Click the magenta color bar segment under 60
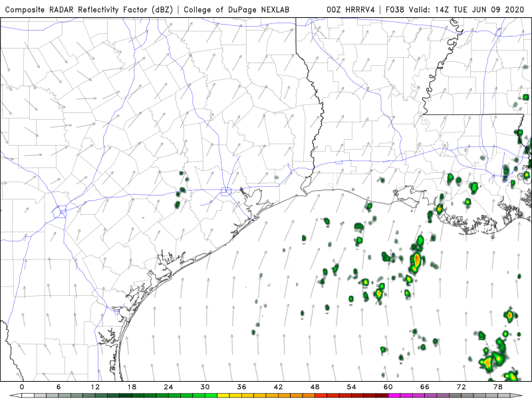The width and height of the screenshot is (532, 399). point(394,396)
